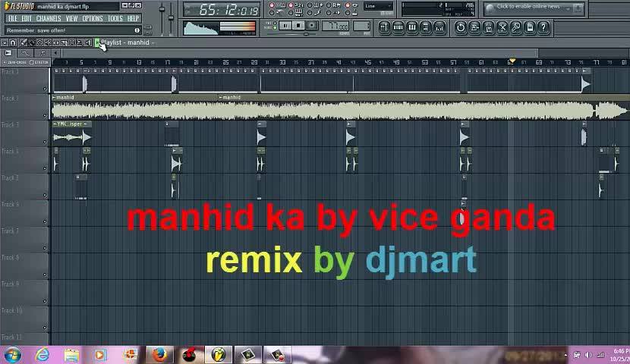630x364 pixels.
Task: Click the question mark help icon
Action: [543, 27]
